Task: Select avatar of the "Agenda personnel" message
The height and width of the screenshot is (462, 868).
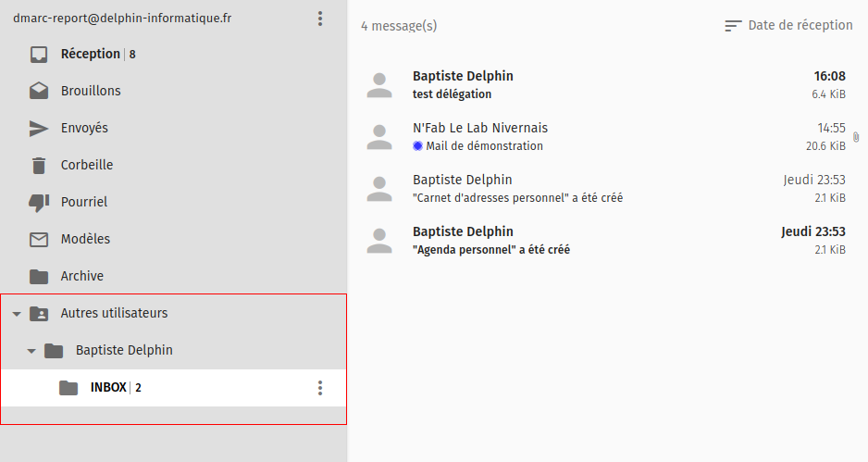Action: [379, 241]
